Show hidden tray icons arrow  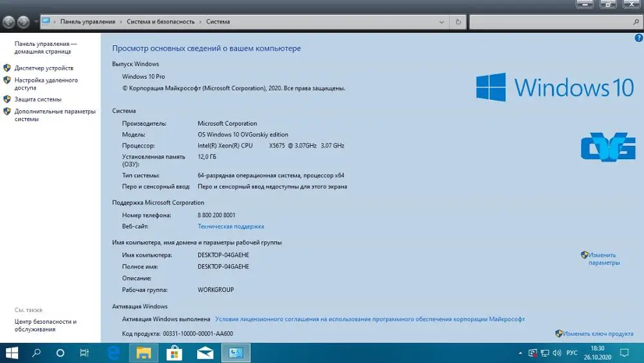coord(520,353)
